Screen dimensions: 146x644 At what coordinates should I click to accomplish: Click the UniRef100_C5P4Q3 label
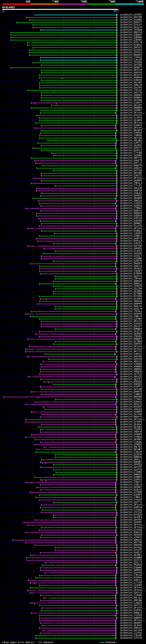(x=131, y=278)
